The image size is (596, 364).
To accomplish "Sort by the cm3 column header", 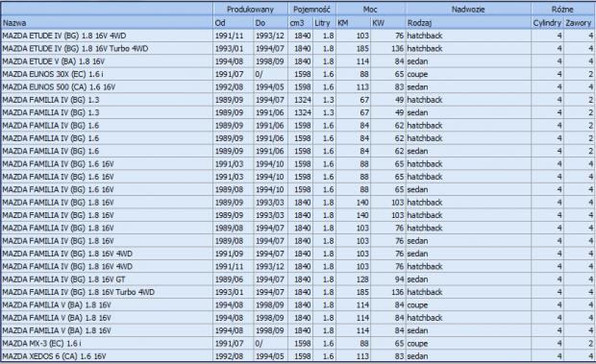I will tap(300, 23).
